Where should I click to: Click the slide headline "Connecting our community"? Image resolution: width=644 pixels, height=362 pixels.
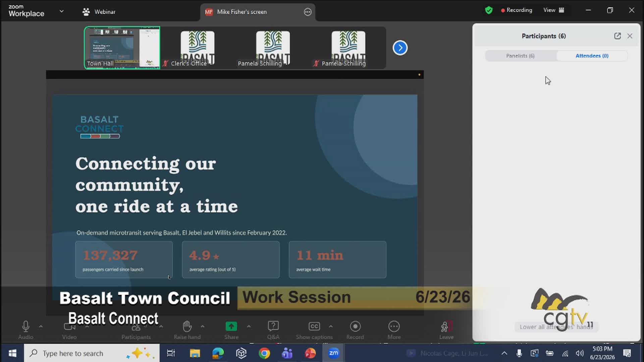tap(146, 174)
